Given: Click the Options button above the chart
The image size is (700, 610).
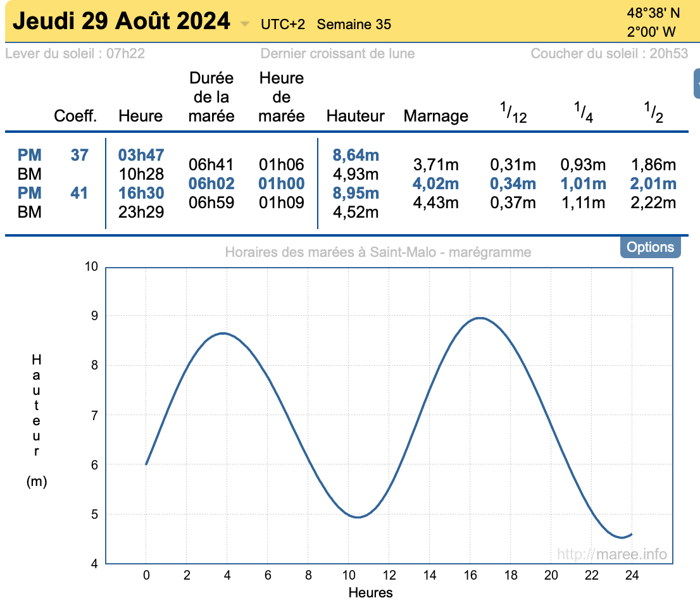Looking at the screenshot, I should point(650,247).
